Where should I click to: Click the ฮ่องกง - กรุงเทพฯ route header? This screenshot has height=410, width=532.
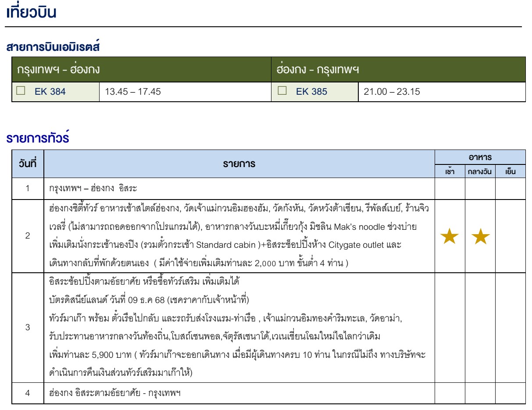(398, 70)
